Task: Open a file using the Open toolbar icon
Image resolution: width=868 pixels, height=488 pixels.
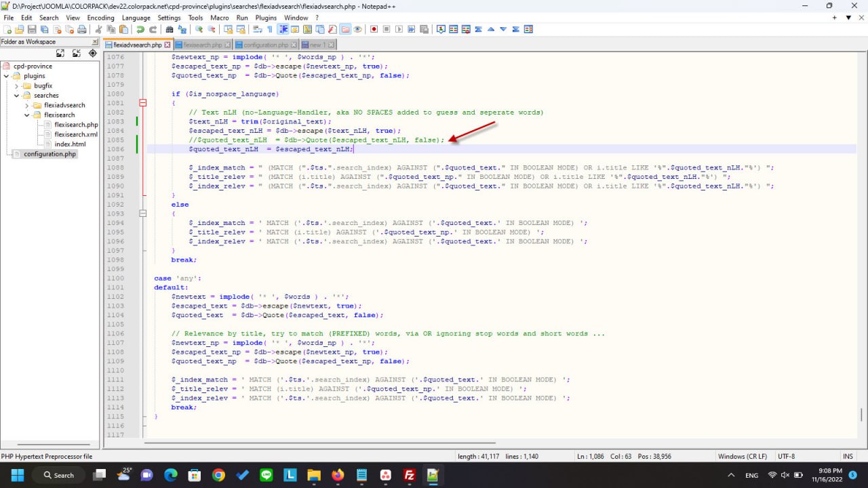Action: click(19, 28)
